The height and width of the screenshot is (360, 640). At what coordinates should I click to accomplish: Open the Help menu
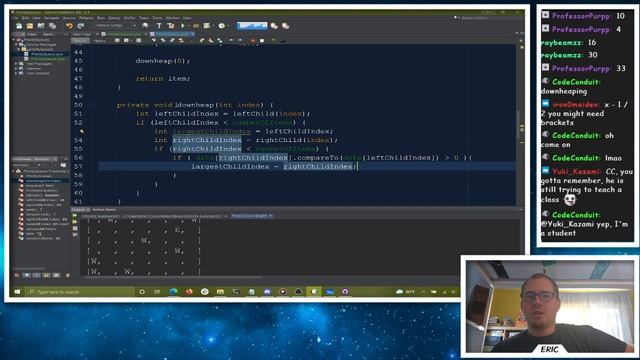coord(187,18)
